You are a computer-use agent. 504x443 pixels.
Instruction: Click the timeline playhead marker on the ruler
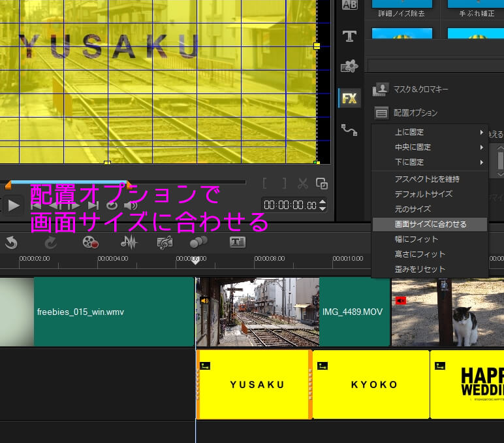(195, 261)
